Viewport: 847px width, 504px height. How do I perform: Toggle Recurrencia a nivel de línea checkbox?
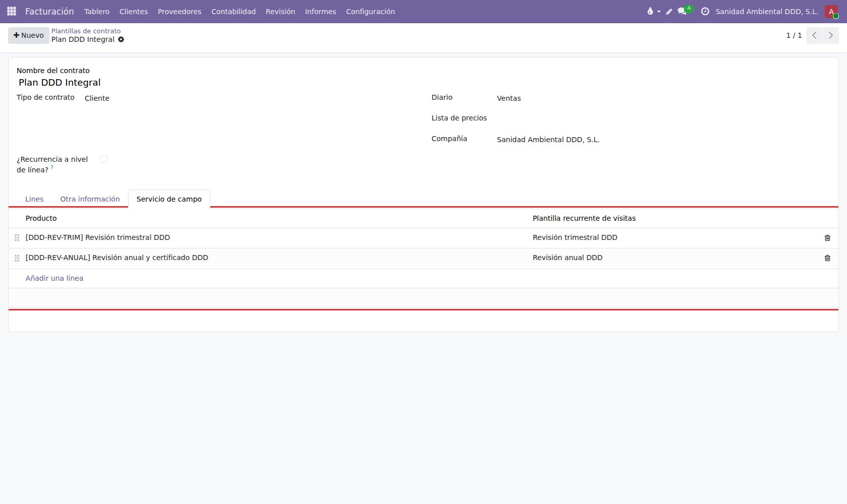coord(104,159)
